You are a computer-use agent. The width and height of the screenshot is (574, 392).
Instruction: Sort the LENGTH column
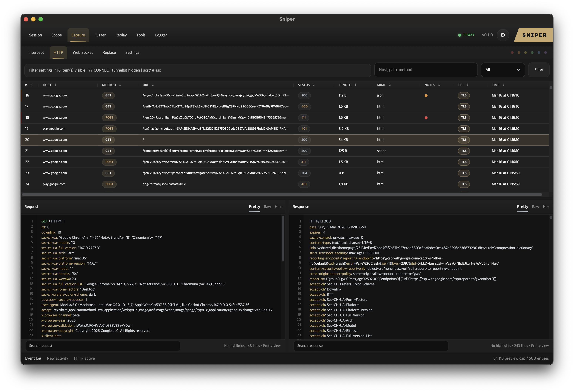pyautogui.click(x=355, y=85)
